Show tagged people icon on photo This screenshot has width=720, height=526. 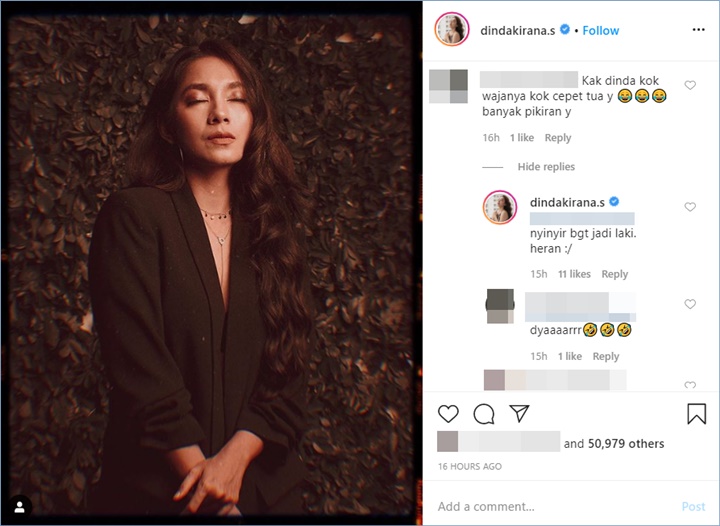pyautogui.click(x=20, y=507)
